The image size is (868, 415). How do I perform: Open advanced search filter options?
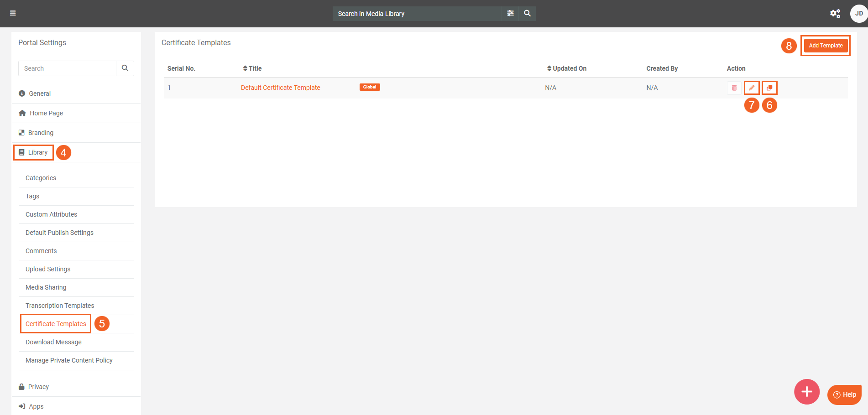pos(510,13)
